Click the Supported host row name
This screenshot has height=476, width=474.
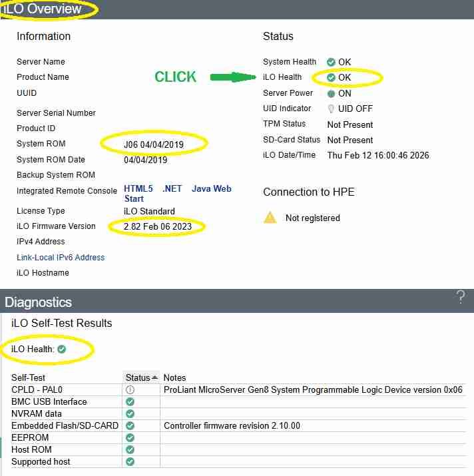coord(41,462)
